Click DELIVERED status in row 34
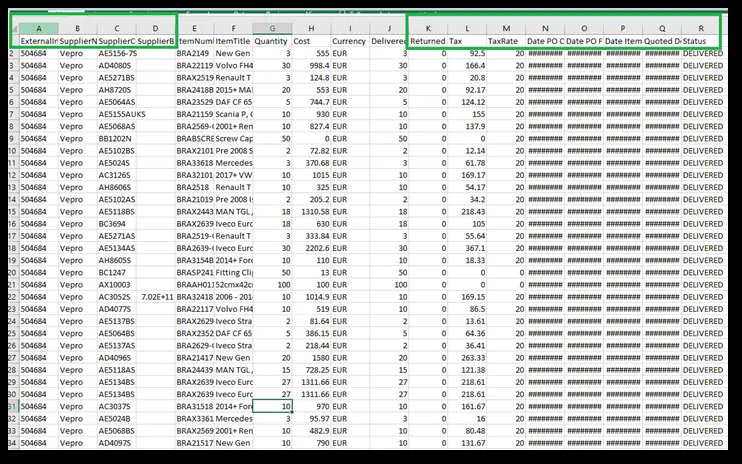 [x=703, y=443]
